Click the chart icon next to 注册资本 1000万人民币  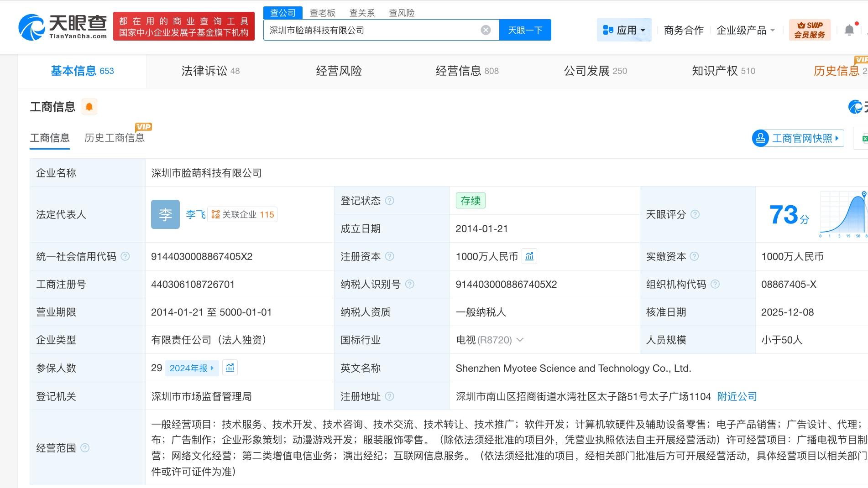point(529,256)
